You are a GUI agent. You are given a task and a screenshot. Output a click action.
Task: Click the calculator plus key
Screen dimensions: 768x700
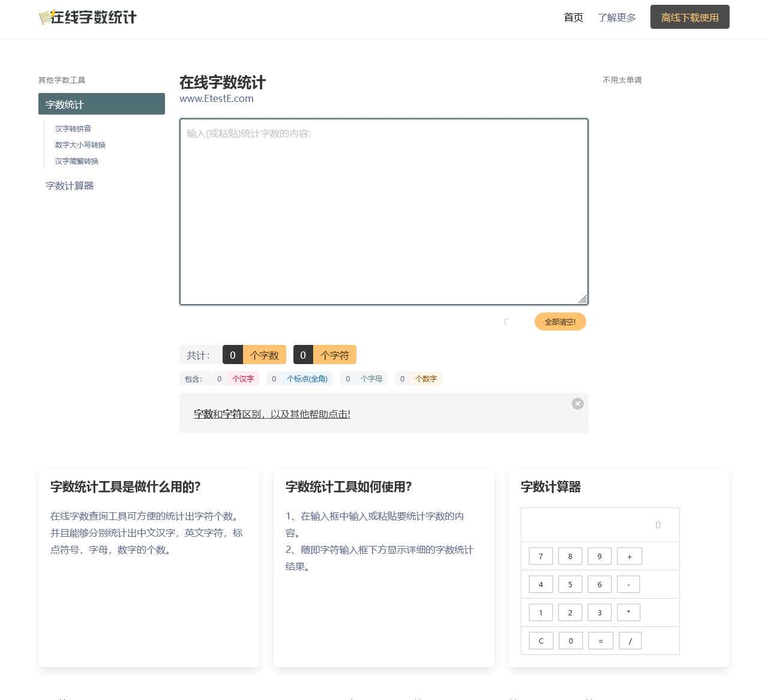[629, 556]
